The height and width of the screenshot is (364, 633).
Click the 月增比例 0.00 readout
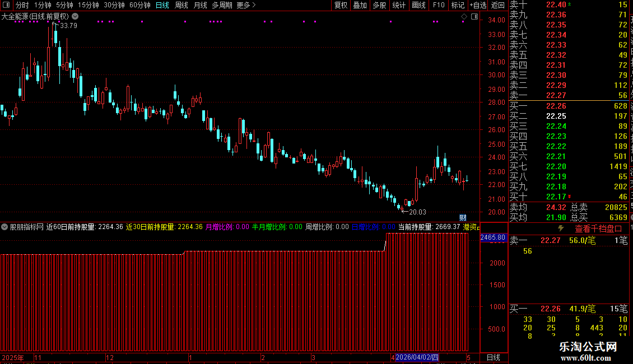(x=227, y=227)
